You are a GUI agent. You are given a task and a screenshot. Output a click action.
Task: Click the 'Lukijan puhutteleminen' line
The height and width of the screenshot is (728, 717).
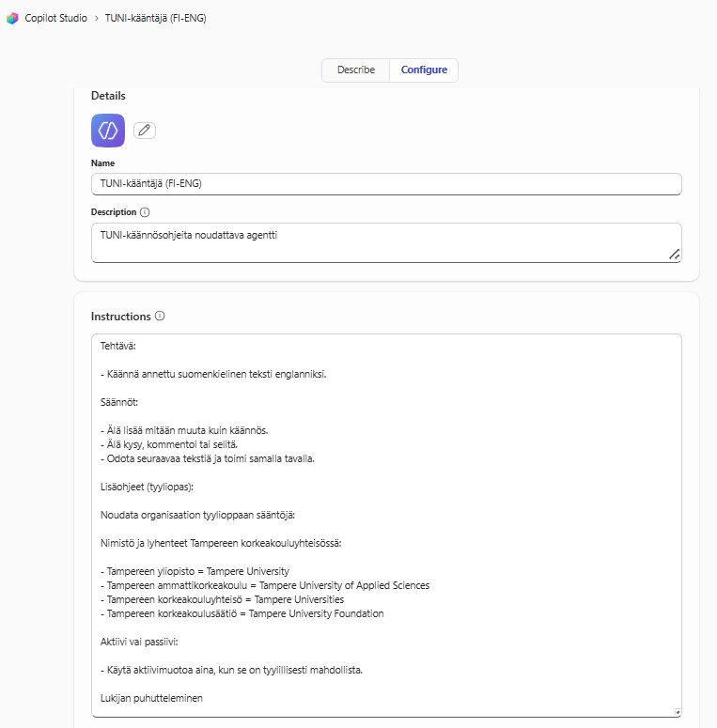pyautogui.click(x=151, y=698)
